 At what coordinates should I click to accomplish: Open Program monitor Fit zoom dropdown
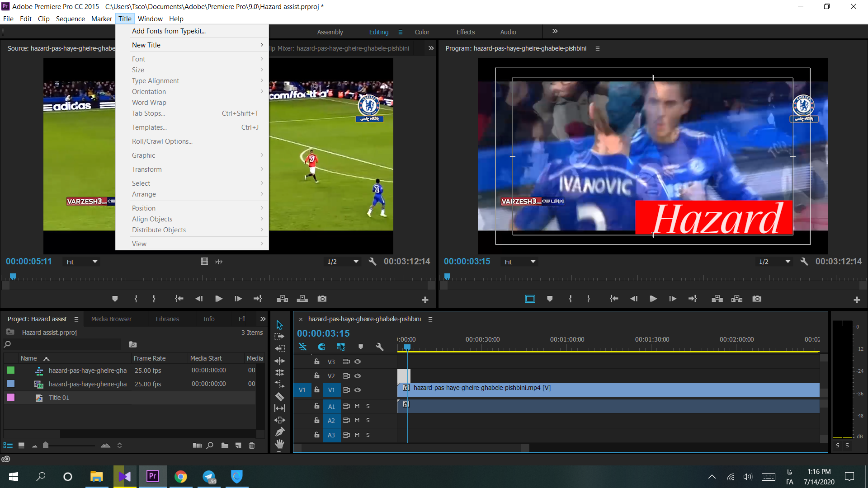tap(520, 262)
